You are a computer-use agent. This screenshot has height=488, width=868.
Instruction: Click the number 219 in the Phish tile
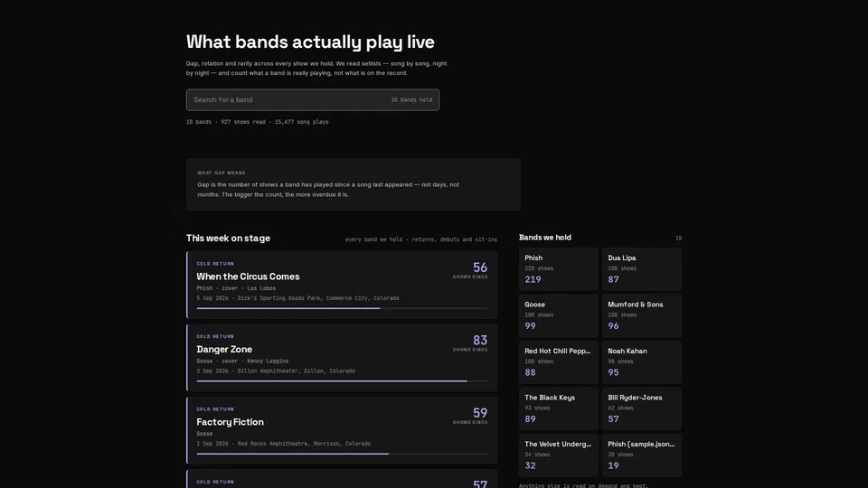pyautogui.click(x=533, y=279)
